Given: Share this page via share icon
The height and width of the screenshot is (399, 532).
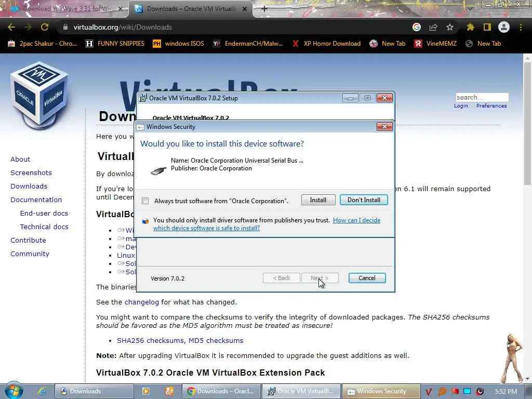Looking at the screenshot, I should 433,27.
